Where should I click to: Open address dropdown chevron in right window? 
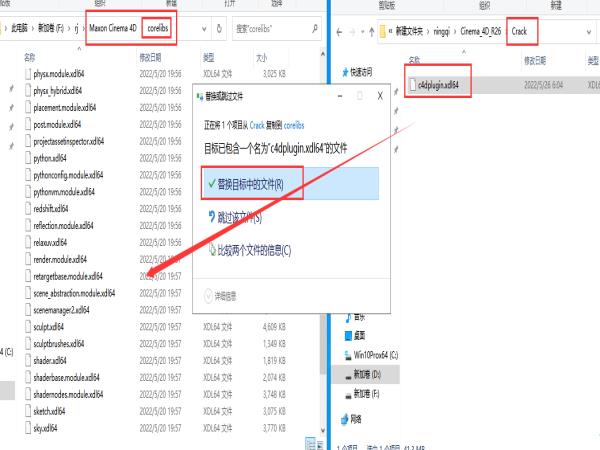pyautogui.click(x=589, y=32)
